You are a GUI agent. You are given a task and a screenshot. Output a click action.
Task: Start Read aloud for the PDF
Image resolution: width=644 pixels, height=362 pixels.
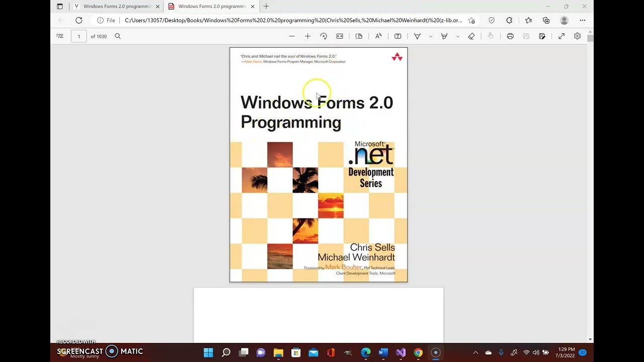pyautogui.click(x=378, y=36)
